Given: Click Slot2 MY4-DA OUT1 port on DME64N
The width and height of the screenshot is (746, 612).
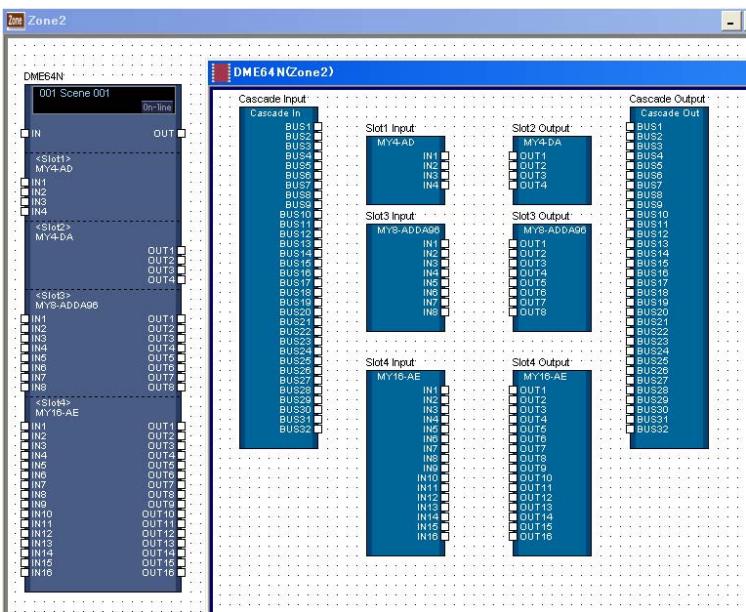Looking at the screenshot, I should pos(181,250).
